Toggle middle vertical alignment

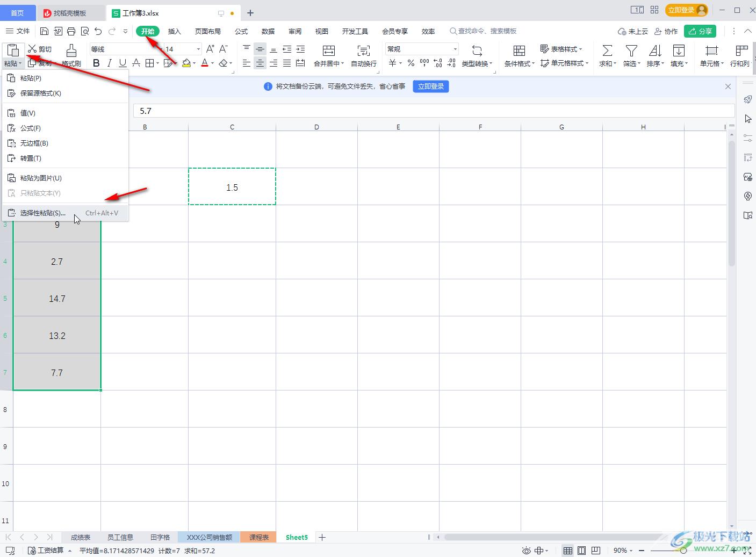tap(260, 49)
